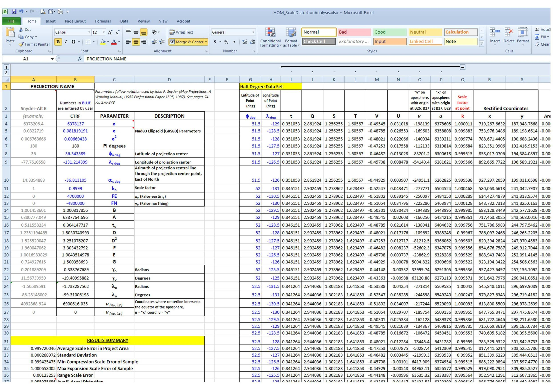Click the Name Box showing A1
Screen dimensions: 553x392
26,59
